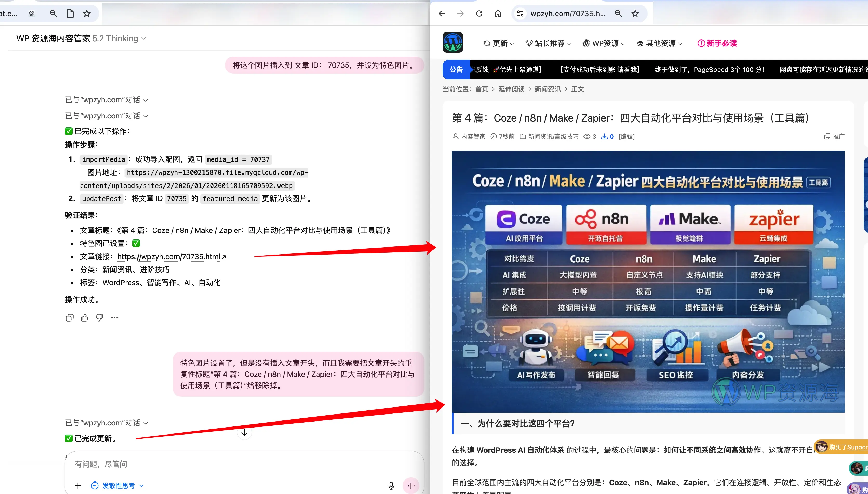Open the 站长推荐 menu
Image resolution: width=868 pixels, height=494 pixels.
pyautogui.click(x=548, y=43)
